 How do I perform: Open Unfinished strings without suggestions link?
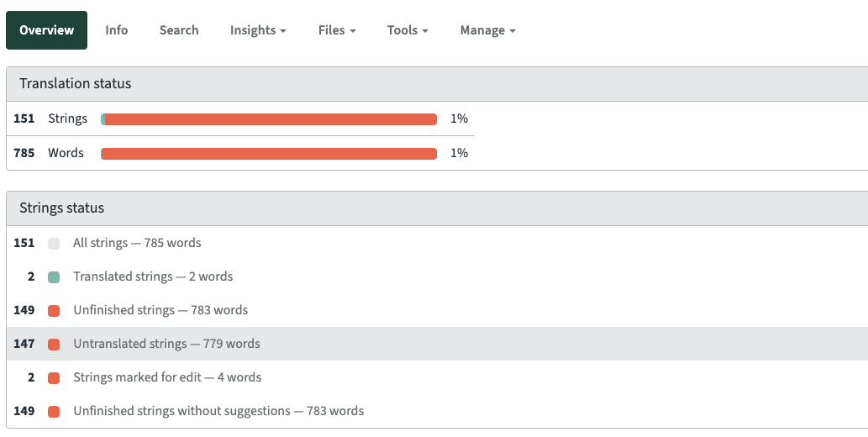pyautogui.click(x=218, y=411)
